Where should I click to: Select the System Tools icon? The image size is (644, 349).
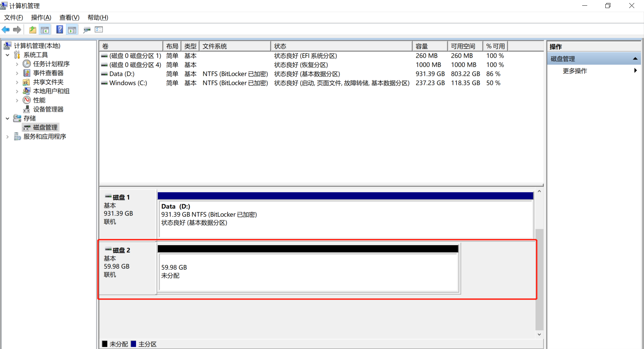(17, 55)
